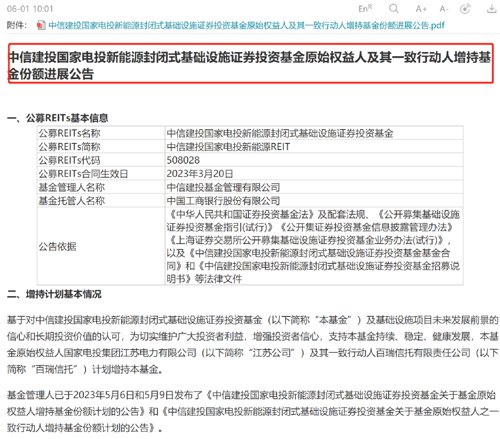Screen dimensions: 500x439
Task: Click the table cell 公募REITs简称
Action: [x=101, y=146]
